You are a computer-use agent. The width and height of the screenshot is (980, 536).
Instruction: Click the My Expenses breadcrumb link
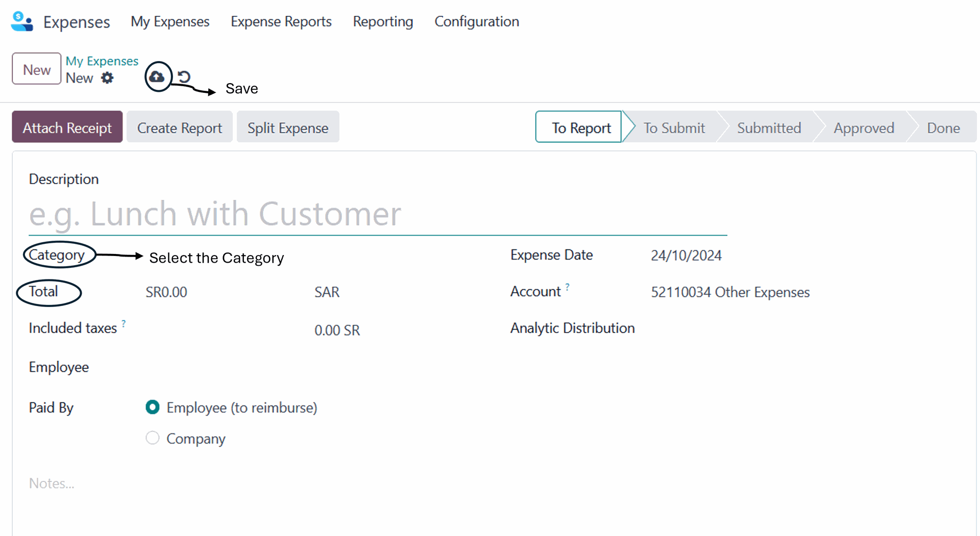[x=102, y=61]
